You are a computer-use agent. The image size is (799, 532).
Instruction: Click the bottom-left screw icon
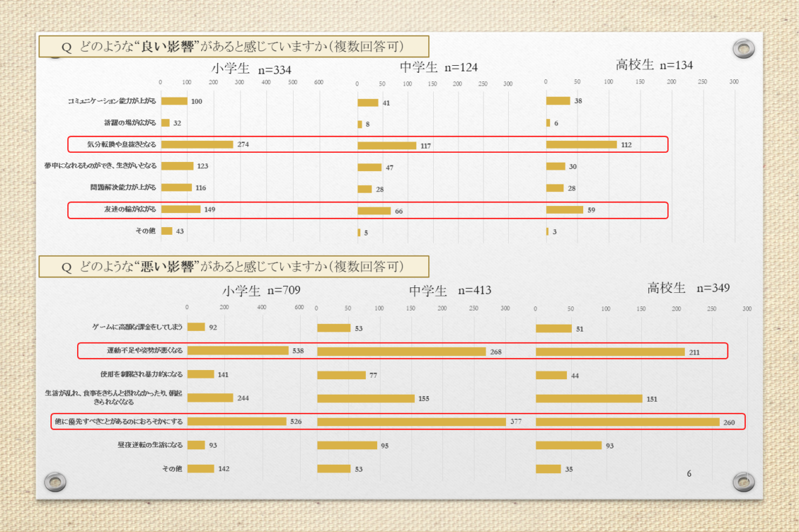[55, 482]
